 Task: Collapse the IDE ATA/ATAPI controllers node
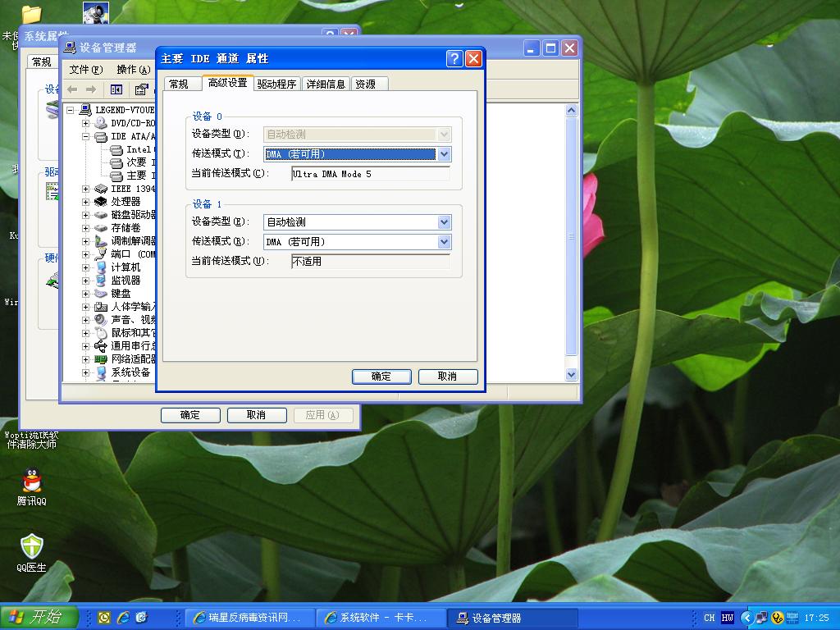[86, 137]
